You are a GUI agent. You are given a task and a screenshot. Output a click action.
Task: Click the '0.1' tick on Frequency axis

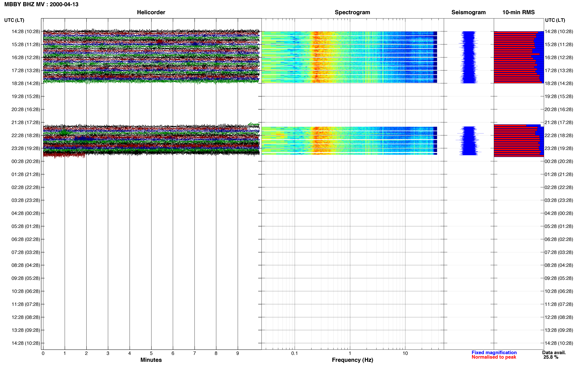[x=295, y=353]
